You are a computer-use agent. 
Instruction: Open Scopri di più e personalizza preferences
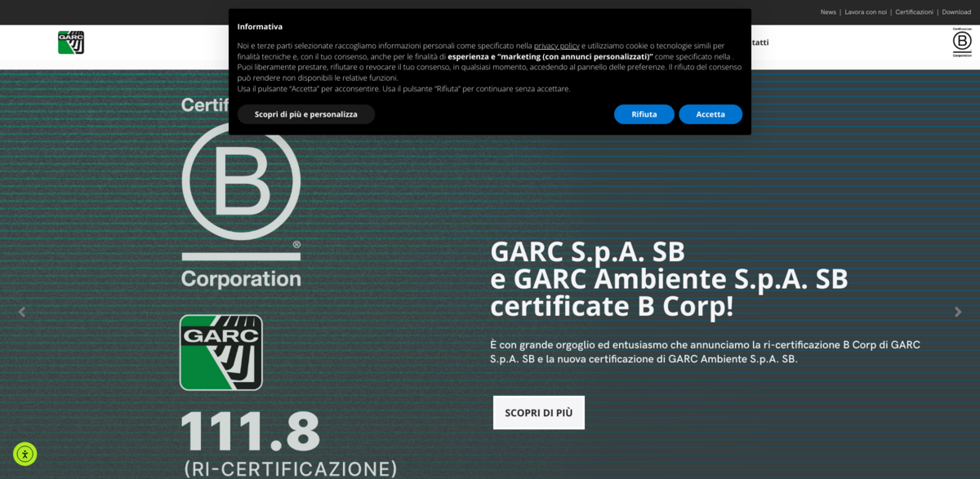305,114
